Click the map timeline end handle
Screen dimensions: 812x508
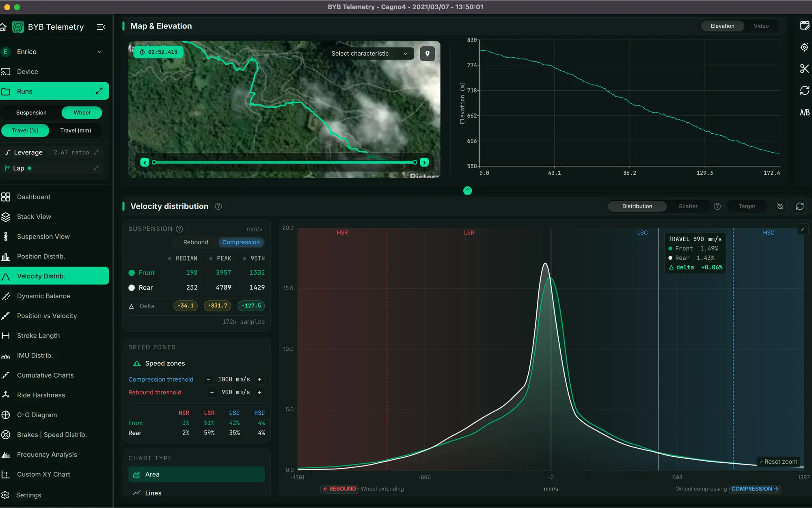(415, 163)
